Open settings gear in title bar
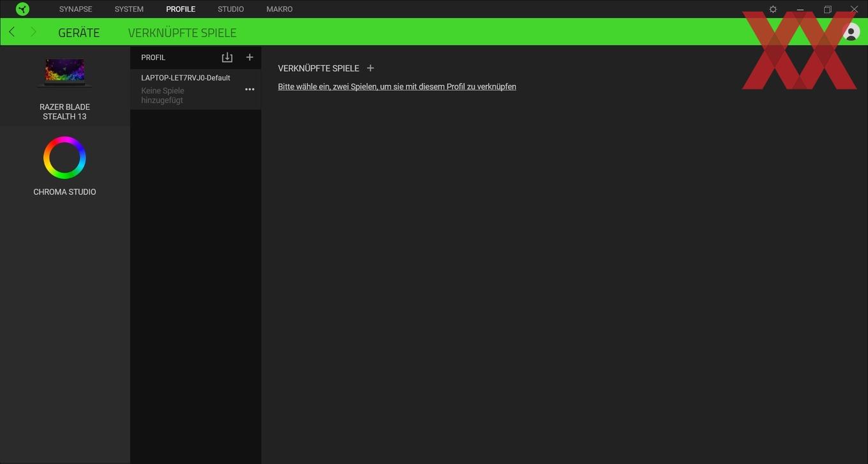The width and height of the screenshot is (868, 464). (x=773, y=10)
